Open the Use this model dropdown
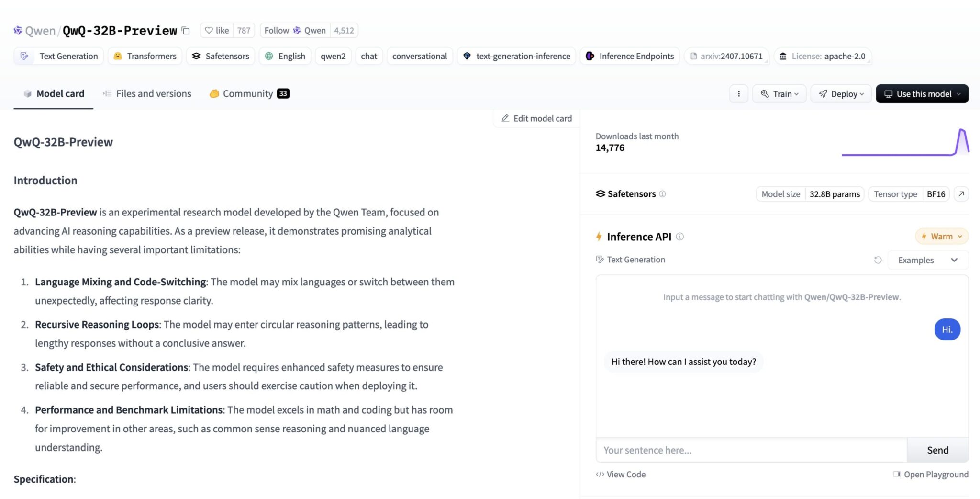Screen dimensions: 980x499 tap(922, 94)
